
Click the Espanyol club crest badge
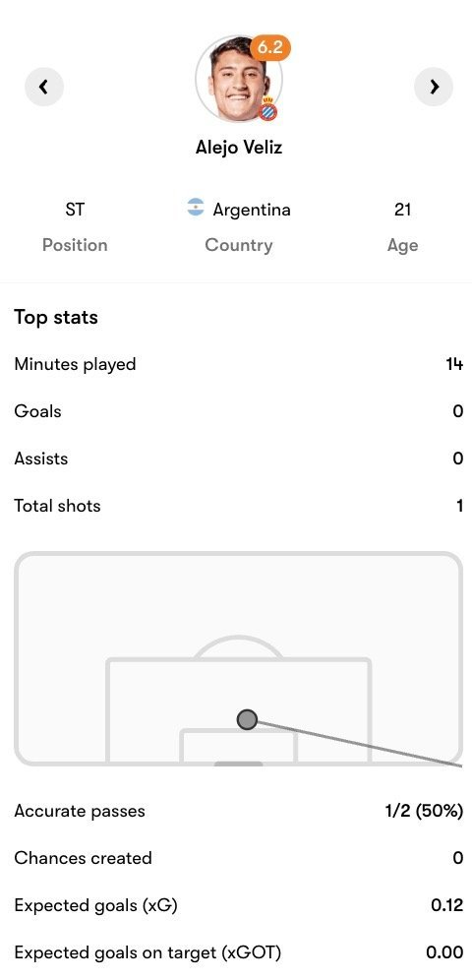(x=267, y=110)
